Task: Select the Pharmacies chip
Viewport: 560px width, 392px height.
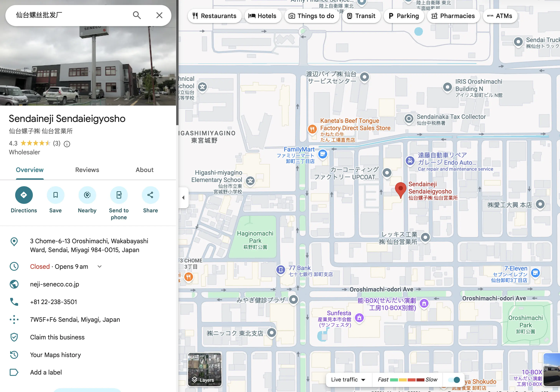Action: 453,16
